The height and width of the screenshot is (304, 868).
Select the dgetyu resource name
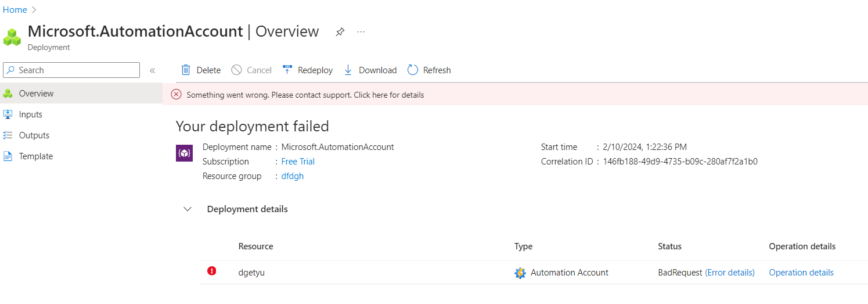click(251, 273)
